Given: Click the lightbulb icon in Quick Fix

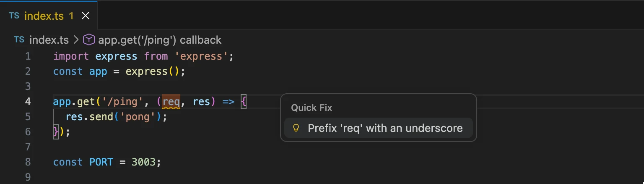Looking at the screenshot, I should point(296,128).
